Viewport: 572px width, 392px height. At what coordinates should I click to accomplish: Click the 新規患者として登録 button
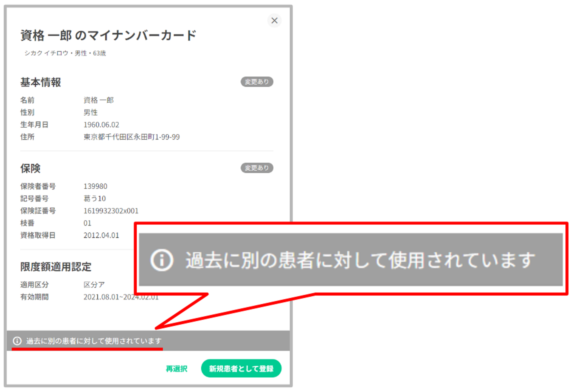241,368
